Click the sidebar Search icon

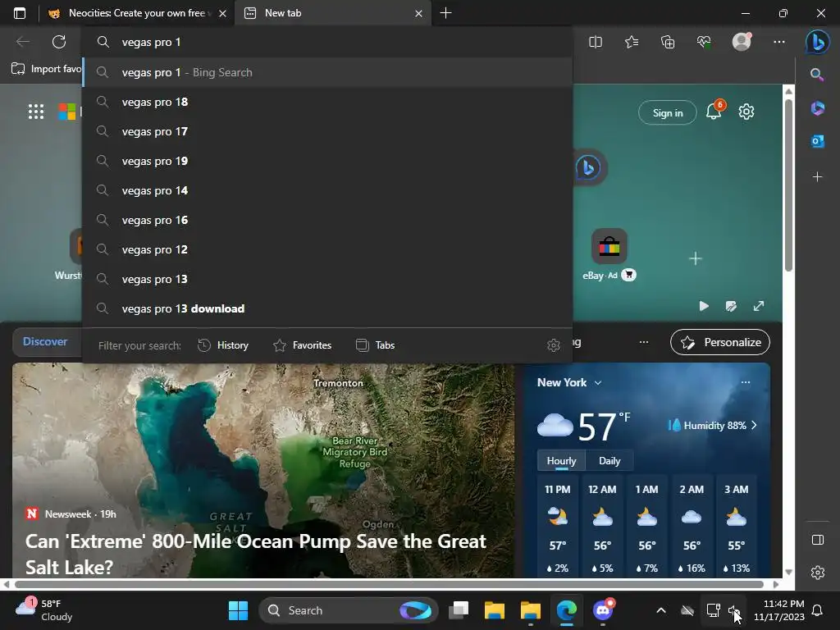pyautogui.click(x=816, y=75)
